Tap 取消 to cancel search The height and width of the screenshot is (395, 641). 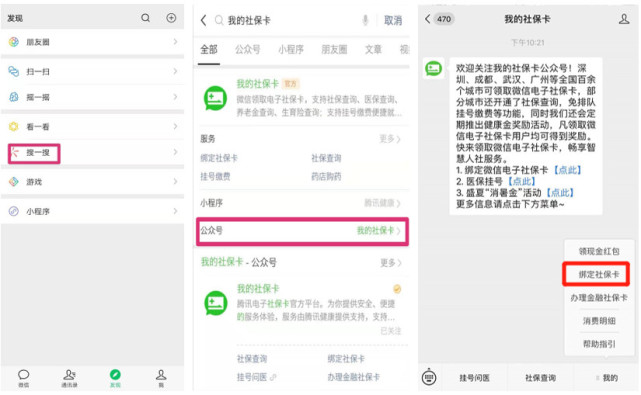pyautogui.click(x=393, y=20)
